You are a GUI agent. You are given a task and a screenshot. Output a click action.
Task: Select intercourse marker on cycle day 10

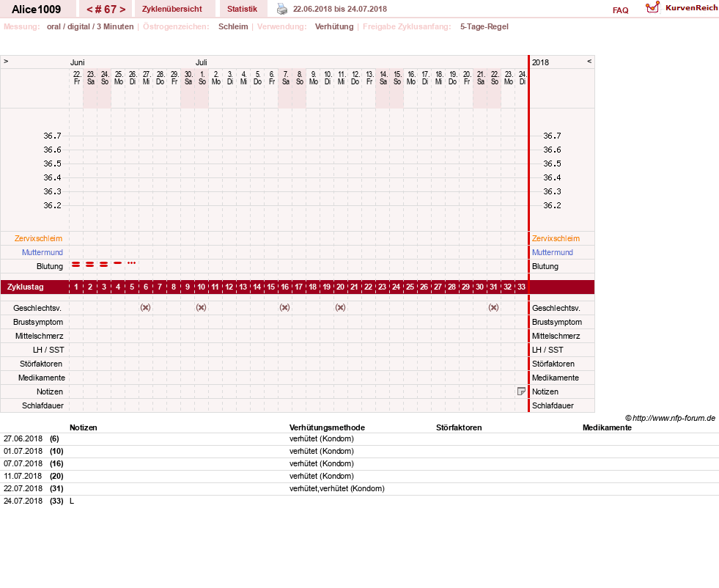(x=201, y=308)
